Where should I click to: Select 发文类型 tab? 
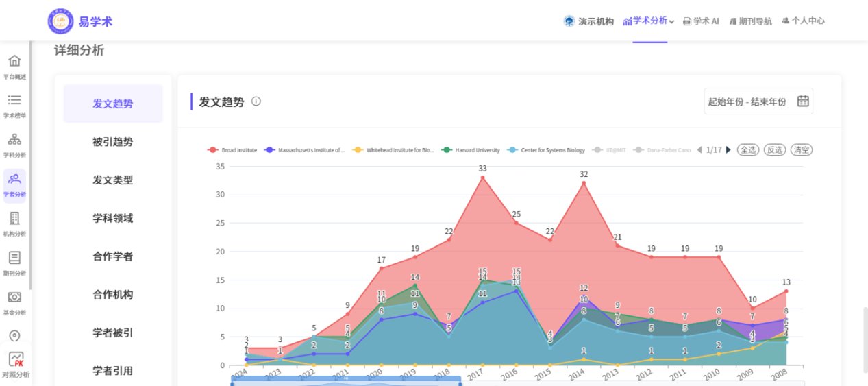113,180
